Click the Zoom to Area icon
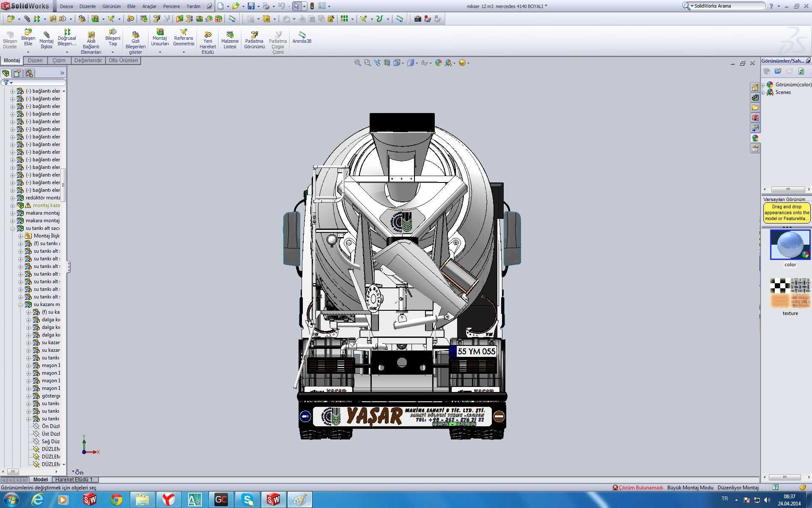The image size is (812, 508). click(367, 63)
